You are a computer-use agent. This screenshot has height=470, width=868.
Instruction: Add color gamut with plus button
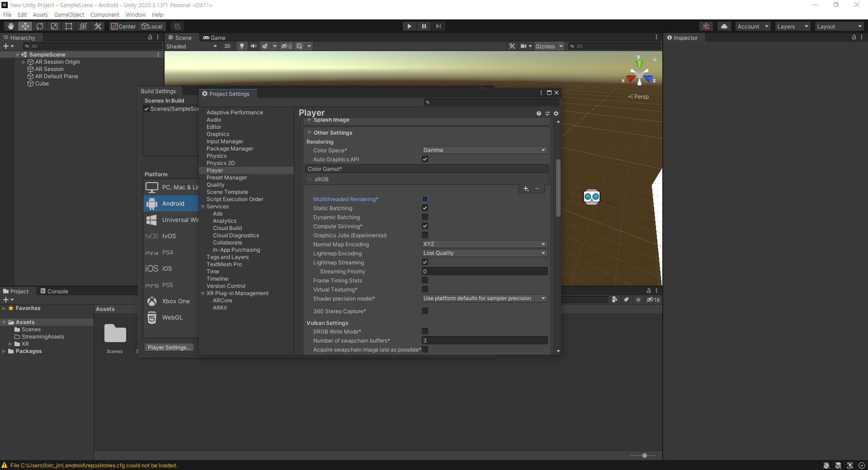pos(526,189)
